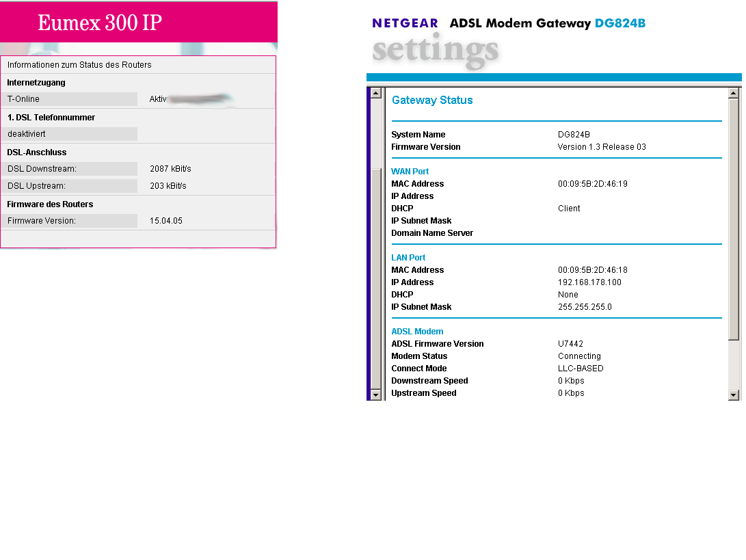
Task: Click the 1. DSL Telefonnummer heading
Action: click(x=51, y=117)
